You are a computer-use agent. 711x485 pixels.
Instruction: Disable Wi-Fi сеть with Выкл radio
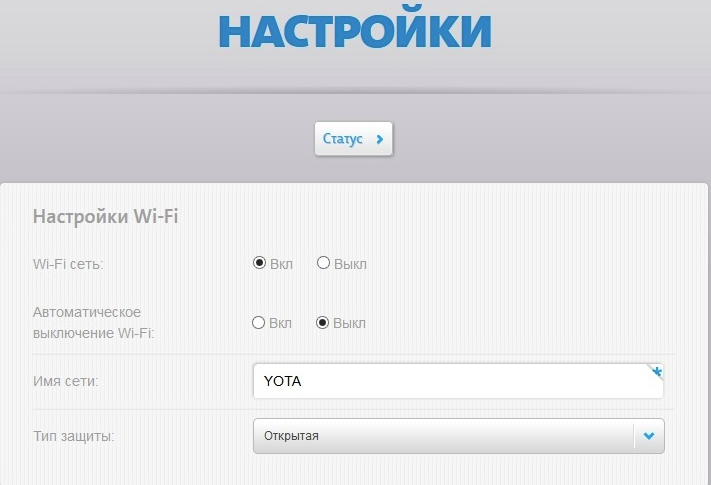323,263
